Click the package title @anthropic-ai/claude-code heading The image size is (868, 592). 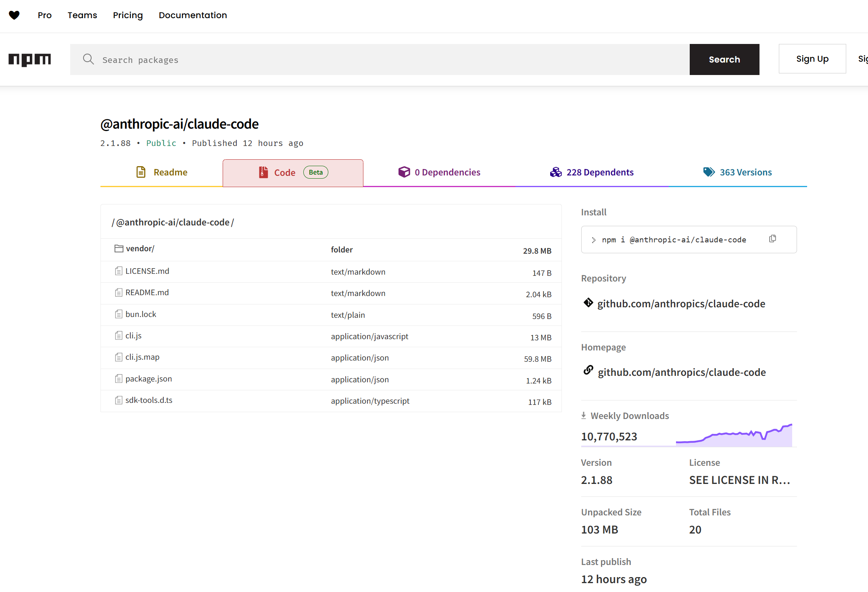pos(179,124)
